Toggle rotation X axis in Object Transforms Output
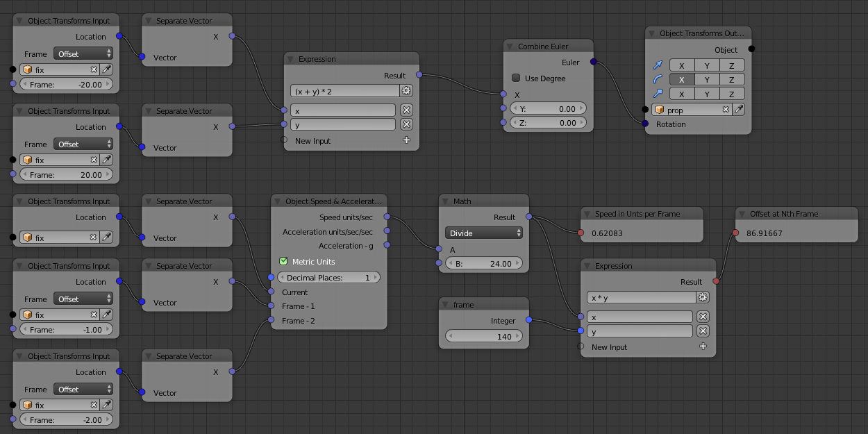868x434 pixels. point(681,79)
